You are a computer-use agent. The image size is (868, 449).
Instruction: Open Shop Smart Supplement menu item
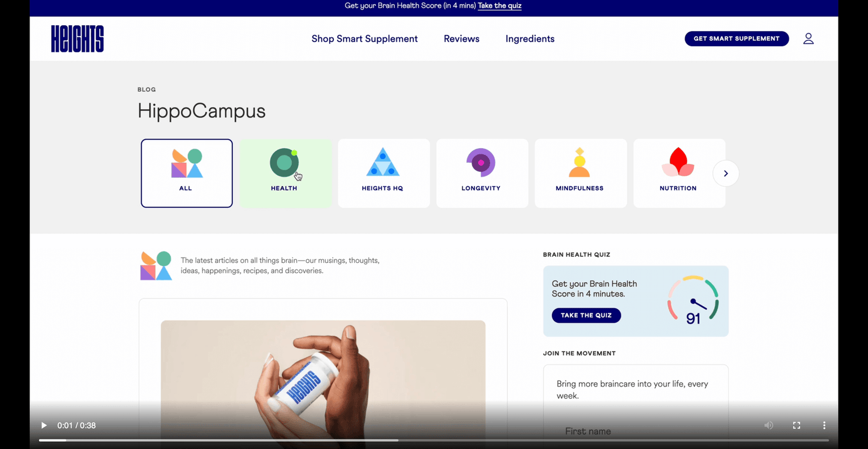(365, 38)
